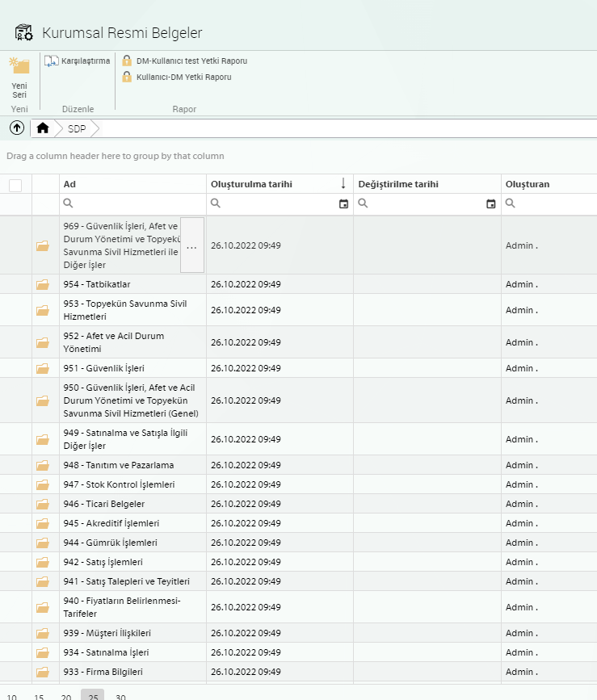Go up one level with the up arrow
597x700 pixels.
point(17,128)
